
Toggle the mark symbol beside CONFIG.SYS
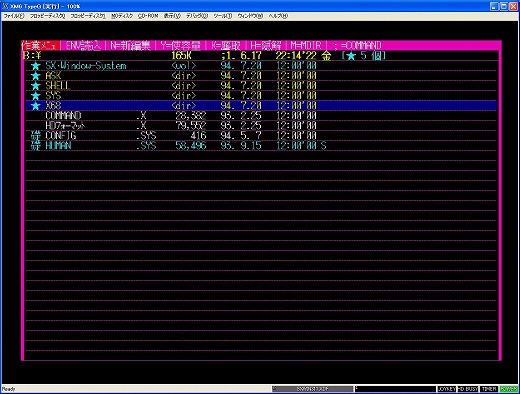(x=35, y=136)
